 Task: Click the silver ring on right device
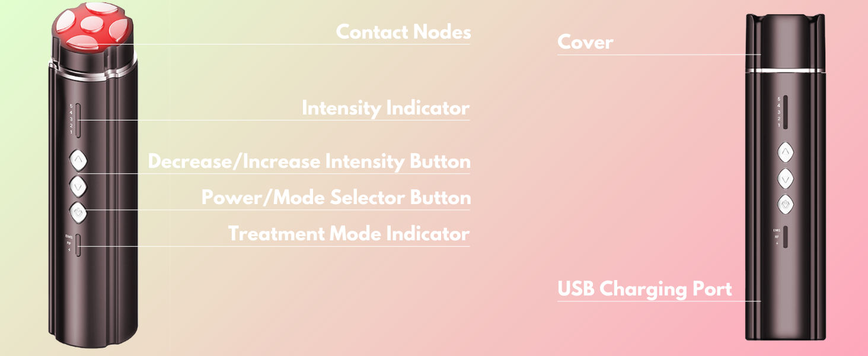[786, 70]
